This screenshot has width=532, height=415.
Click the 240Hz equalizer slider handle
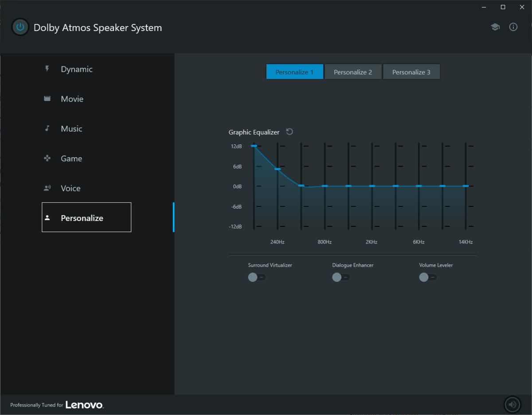pyautogui.click(x=278, y=169)
